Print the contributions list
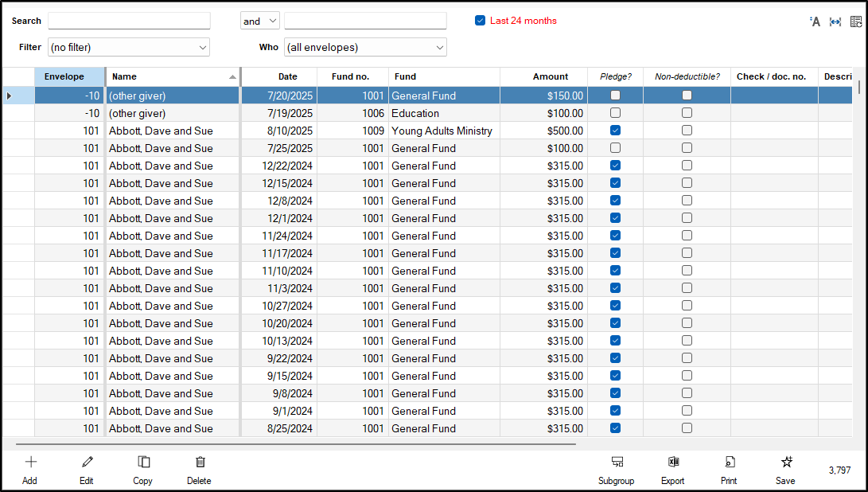Screen dimensions: 868x492 click(x=729, y=469)
